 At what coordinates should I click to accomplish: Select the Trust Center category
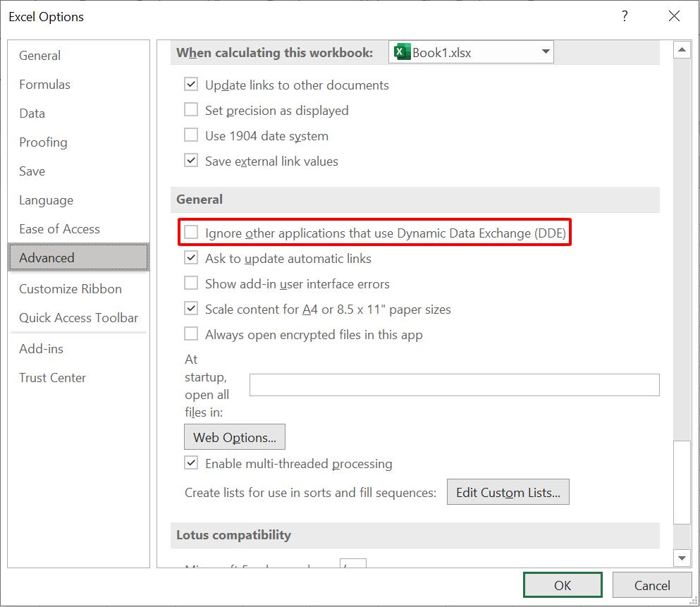pos(52,377)
